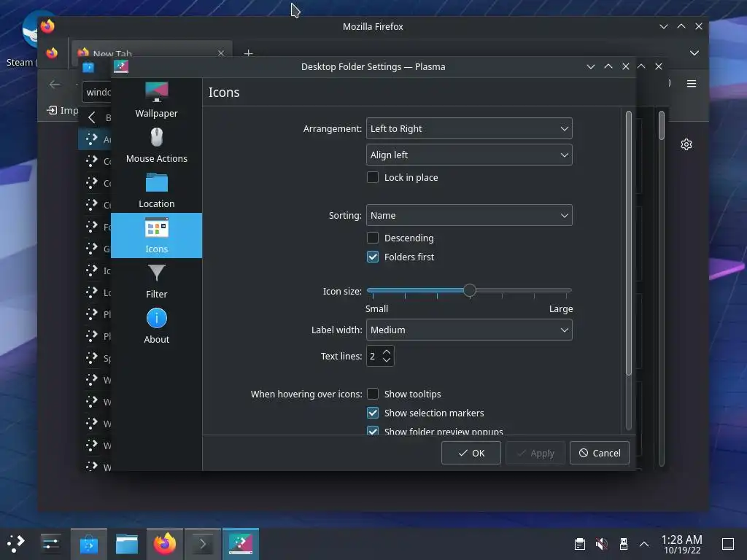Click the Firefox back arrow

click(x=55, y=85)
